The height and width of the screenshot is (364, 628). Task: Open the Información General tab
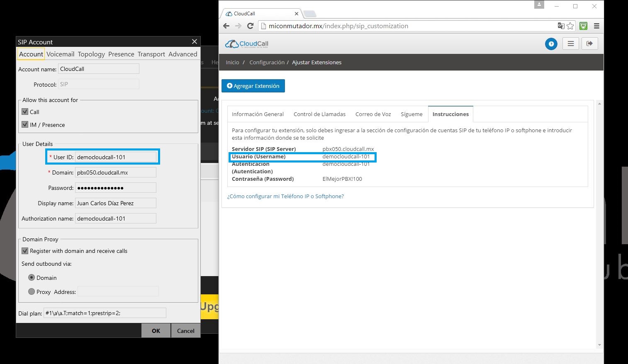258,114
